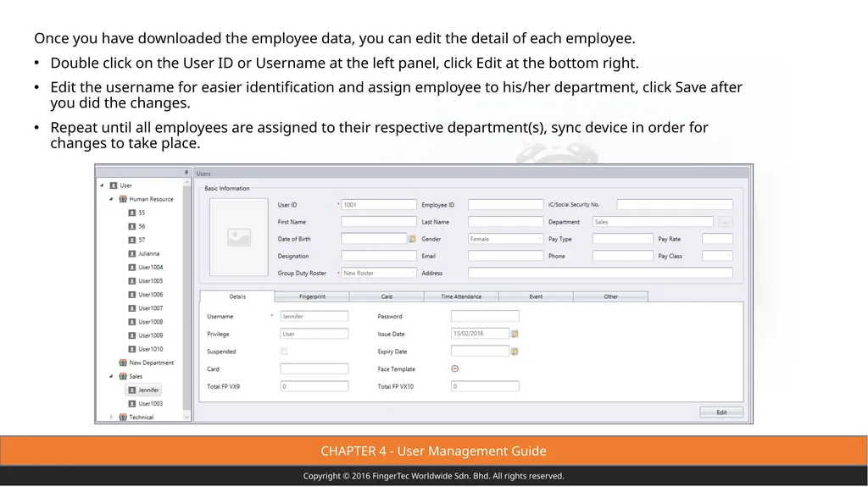The width and height of the screenshot is (868, 487).
Task: Click the New Department group icon
Action: (x=123, y=363)
